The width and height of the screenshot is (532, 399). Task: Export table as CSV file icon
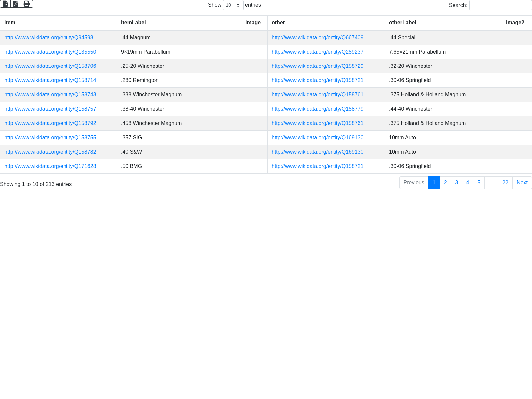click(x=5, y=4)
